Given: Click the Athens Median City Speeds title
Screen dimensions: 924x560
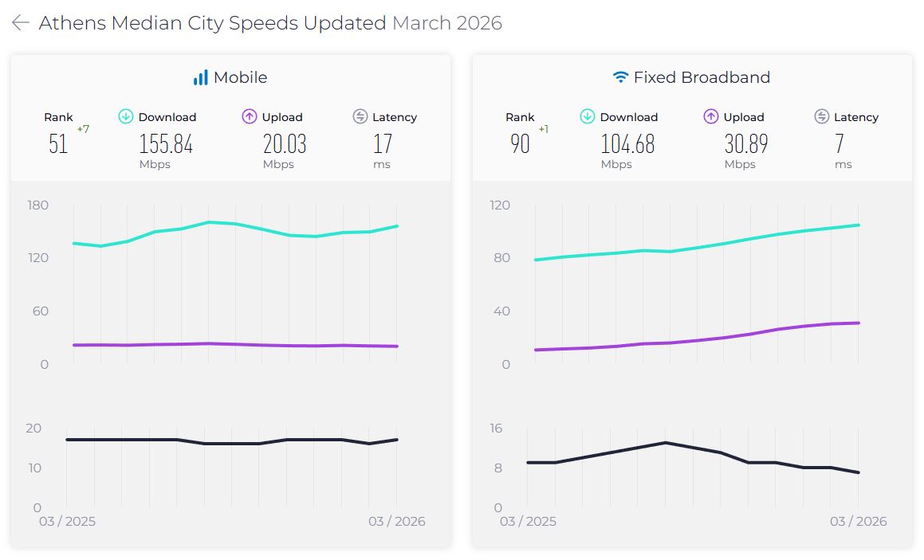Looking at the screenshot, I should 213,23.
